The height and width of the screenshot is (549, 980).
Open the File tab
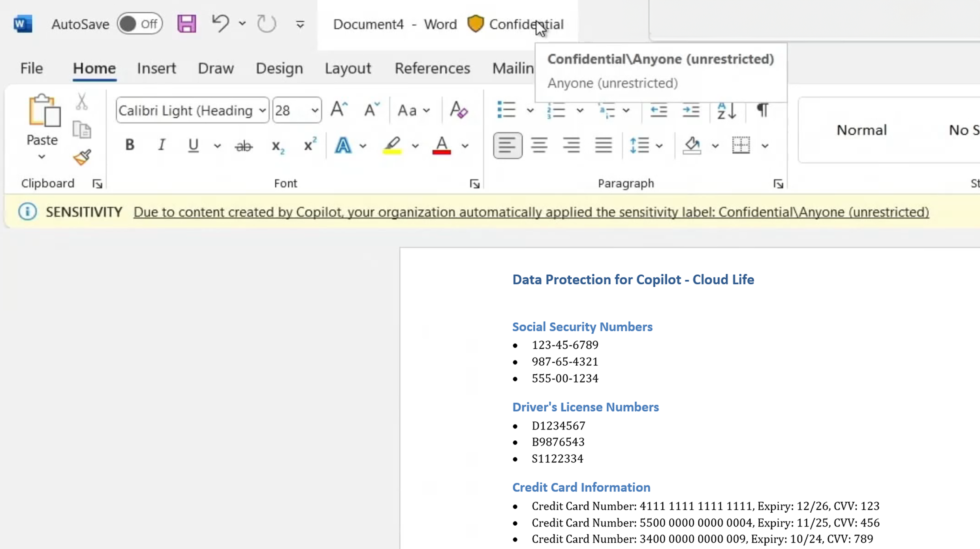tap(32, 68)
